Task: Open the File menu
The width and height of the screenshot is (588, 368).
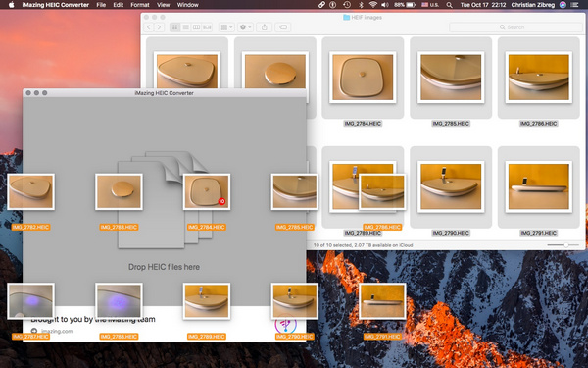Action: point(101,5)
